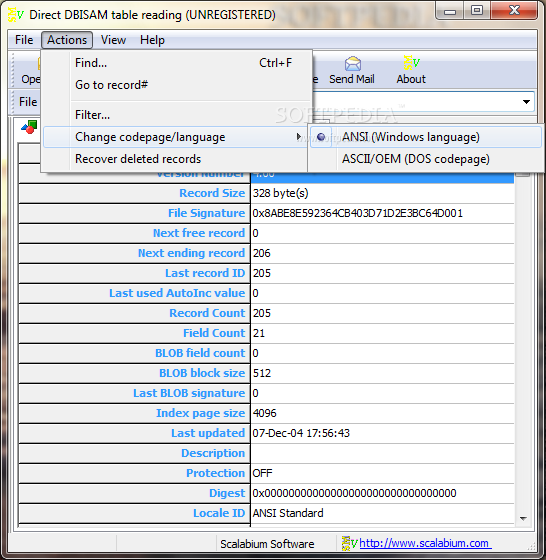
Task: Close the Actions menu
Action: tap(67, 40)
